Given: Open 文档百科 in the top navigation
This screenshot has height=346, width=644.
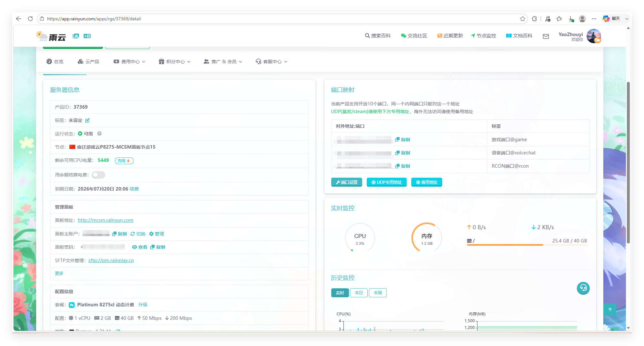Looking at the screenshot, I should pyautogui.click(x=519, y=36).
